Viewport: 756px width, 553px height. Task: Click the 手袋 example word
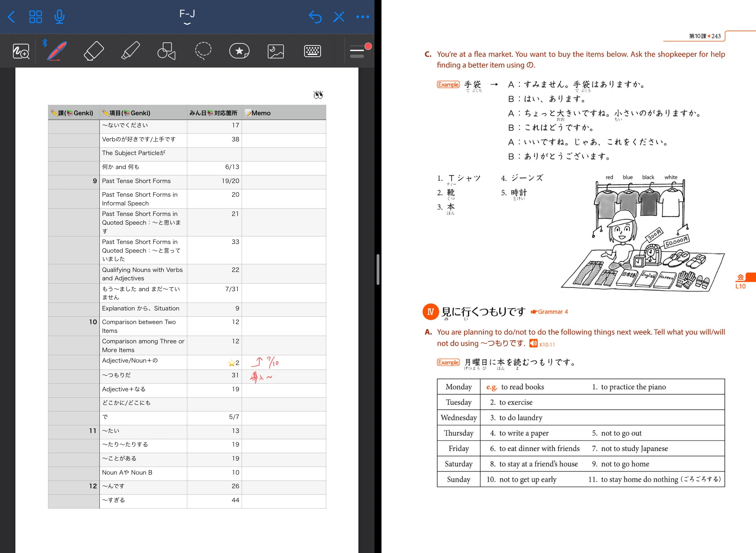click(472, 85)
